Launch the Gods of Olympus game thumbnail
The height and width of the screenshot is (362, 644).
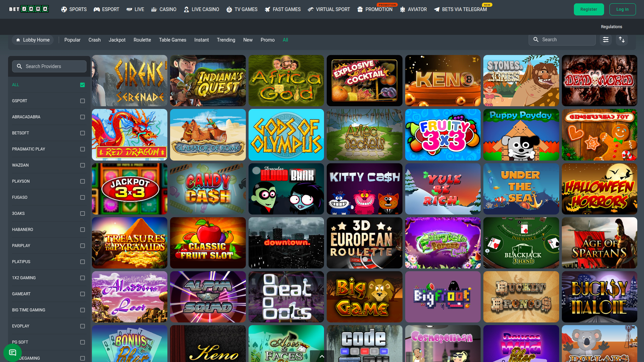286,134
